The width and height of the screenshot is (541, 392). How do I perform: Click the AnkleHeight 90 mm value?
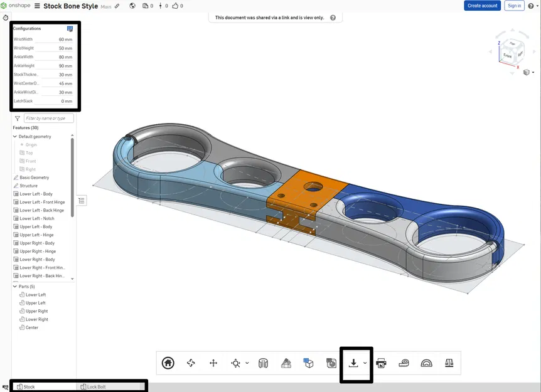(65, 66)
